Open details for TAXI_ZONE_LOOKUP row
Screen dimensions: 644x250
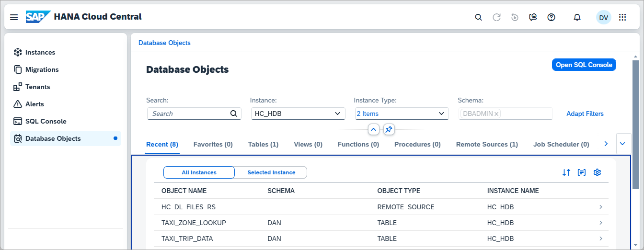coord(601,223)
